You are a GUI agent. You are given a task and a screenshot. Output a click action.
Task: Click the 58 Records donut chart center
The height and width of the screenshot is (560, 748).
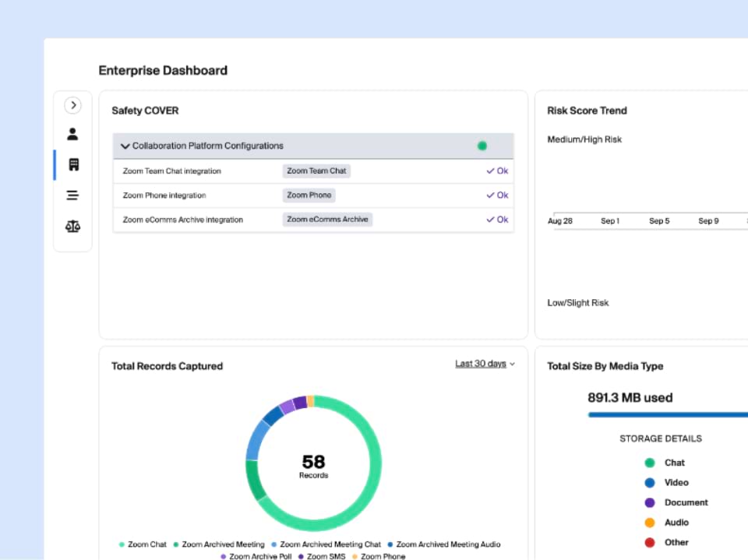coord(313,464)
